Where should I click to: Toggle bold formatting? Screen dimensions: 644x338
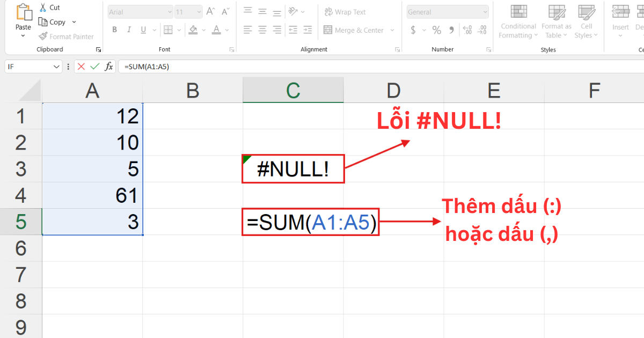coord(114,30)
